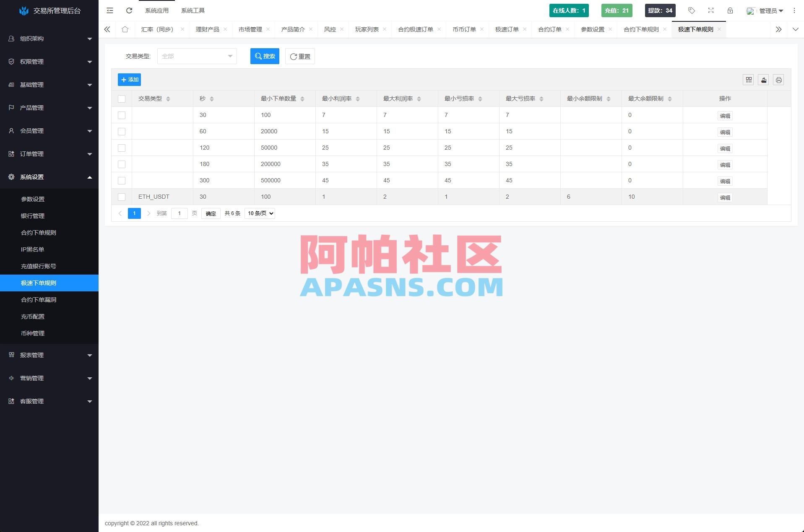The image size is (804, 532).
Task: Check the checkbox on the 300-second row
Action: click(x=122, y=181)
